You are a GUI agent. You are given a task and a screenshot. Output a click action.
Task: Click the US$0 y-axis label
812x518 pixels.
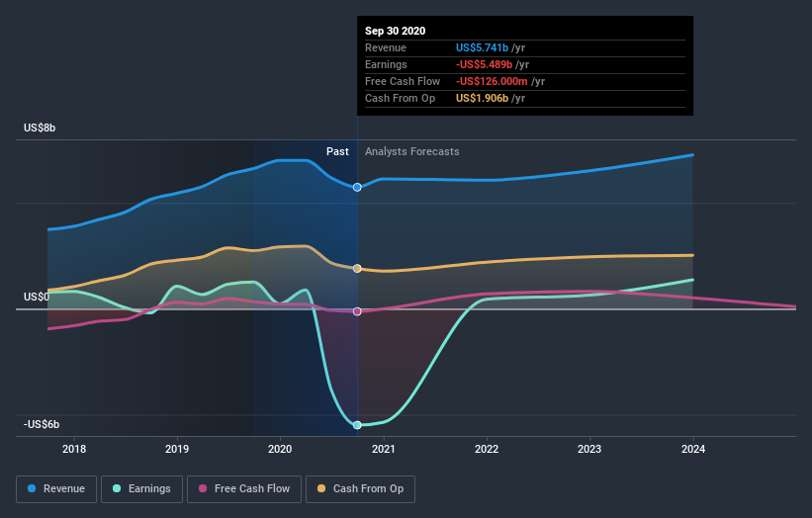click(37, 297)
